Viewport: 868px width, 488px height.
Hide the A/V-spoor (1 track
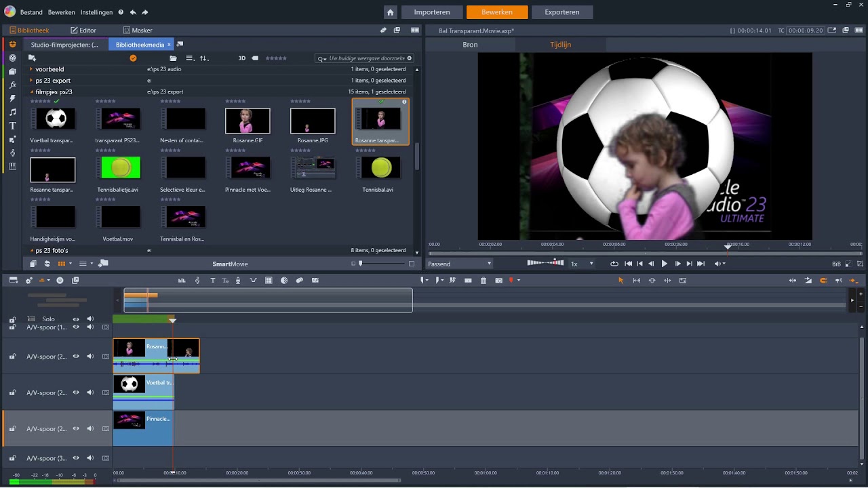coord(76,327)
